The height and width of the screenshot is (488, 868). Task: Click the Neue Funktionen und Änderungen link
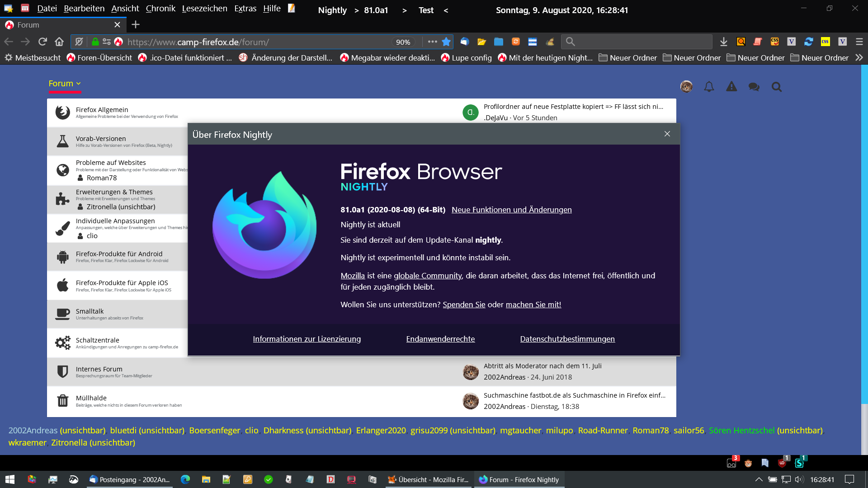(x=511, y=210)
